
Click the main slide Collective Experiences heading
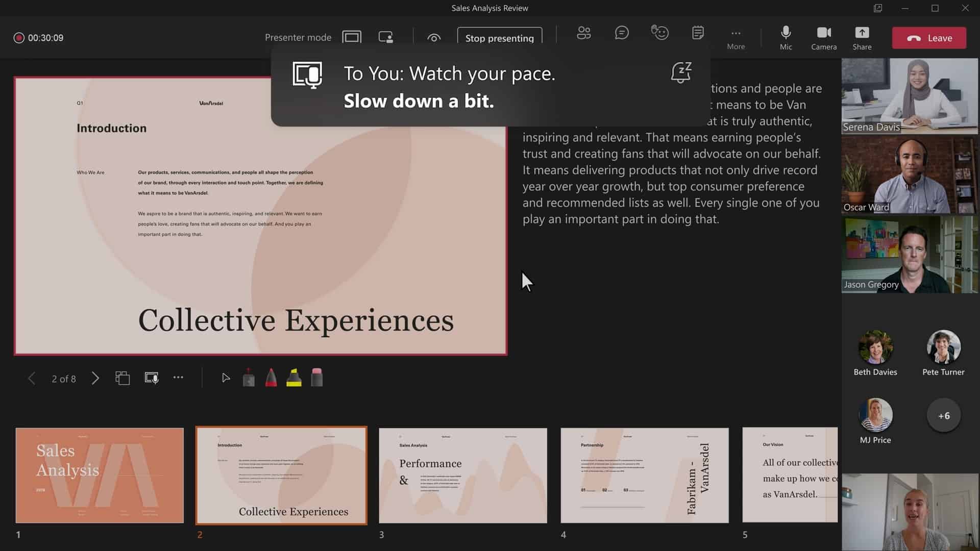tap(296, 320)
